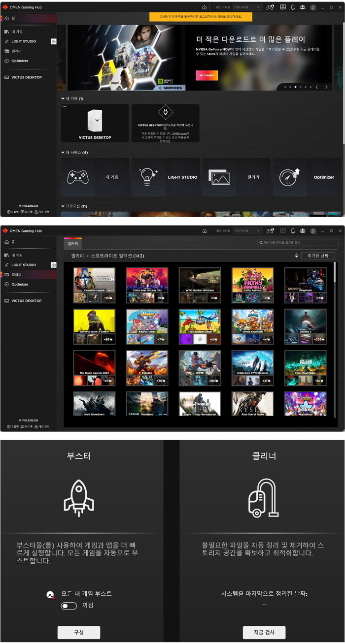Select the 부스터 rocket icon
The image size is (345, 644).
(79, 498)
